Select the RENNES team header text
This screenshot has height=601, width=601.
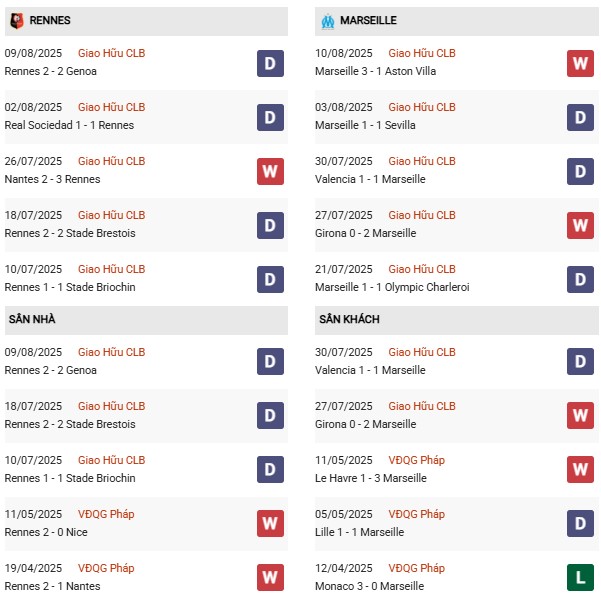pyautogui.click(x=50, y=20)
